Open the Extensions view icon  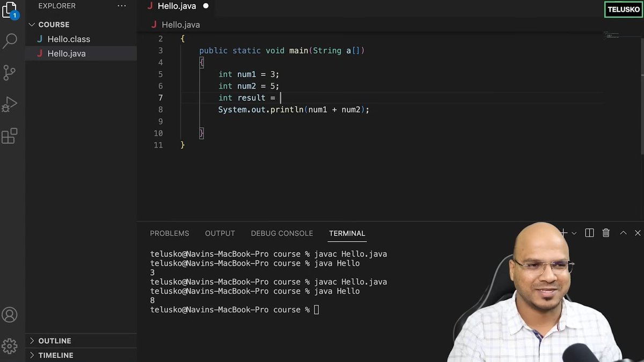pyautogui.click(x=10, y=136)
